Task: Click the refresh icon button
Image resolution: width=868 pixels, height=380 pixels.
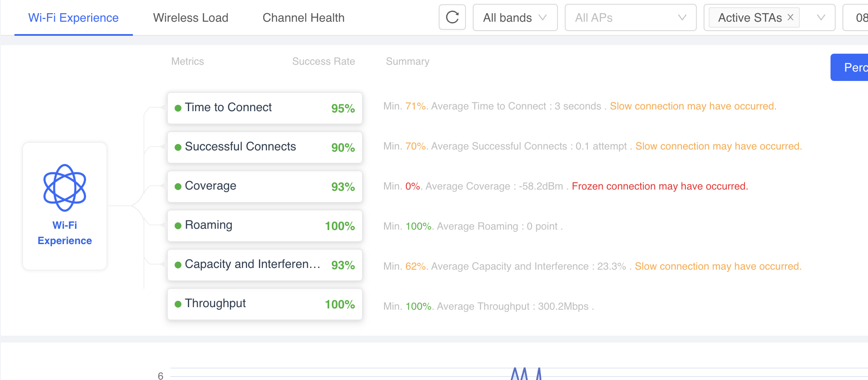Action: pos(452,17)
